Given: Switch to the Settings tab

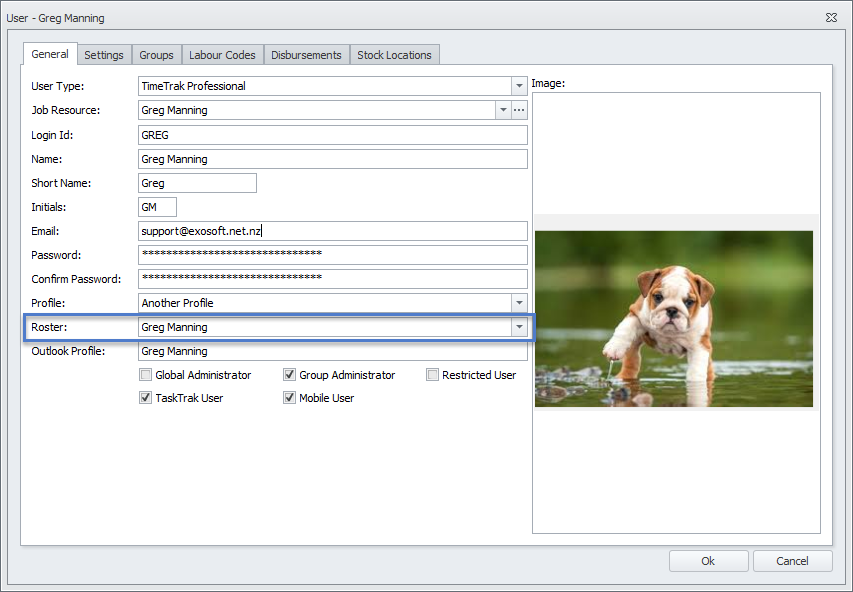Looking at the screenshot, I should point(104,55).
